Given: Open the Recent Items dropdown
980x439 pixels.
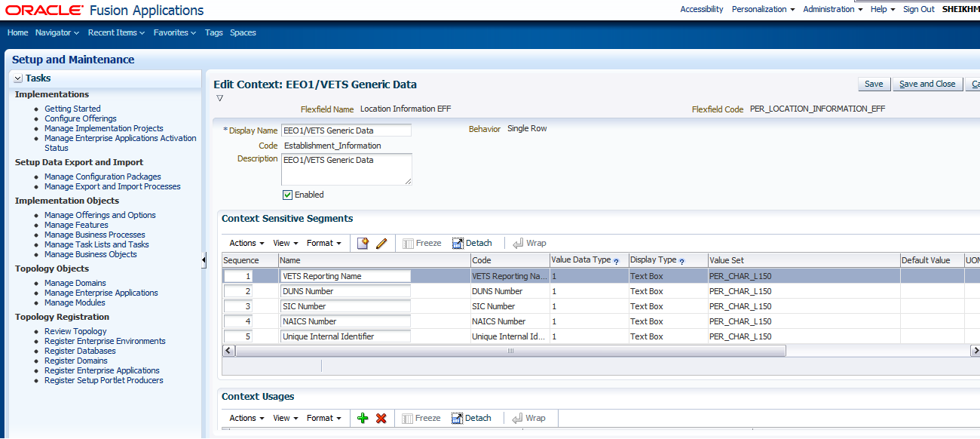Looking at the screenshot, I should click(117, 32).
